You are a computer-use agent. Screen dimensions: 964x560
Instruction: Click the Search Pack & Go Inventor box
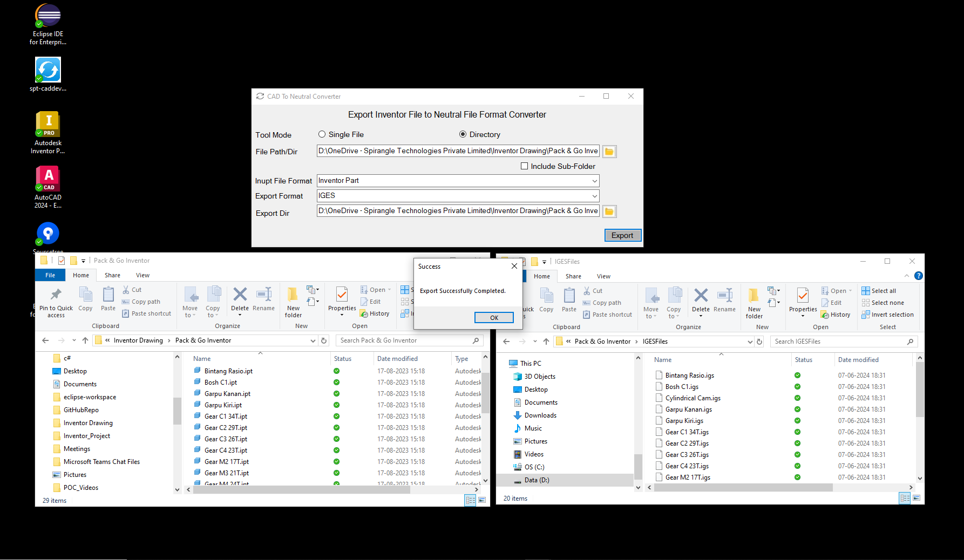point(408,340)
